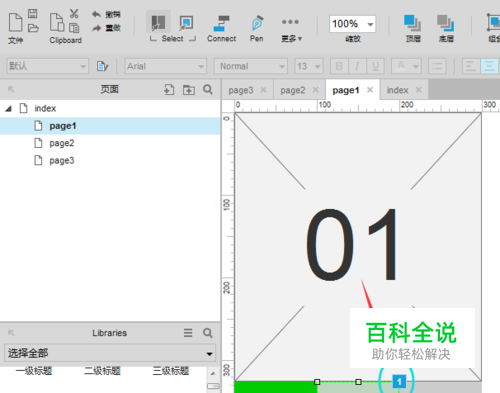
Task: Click the 一级标题 widget
Action: point(34,371)
